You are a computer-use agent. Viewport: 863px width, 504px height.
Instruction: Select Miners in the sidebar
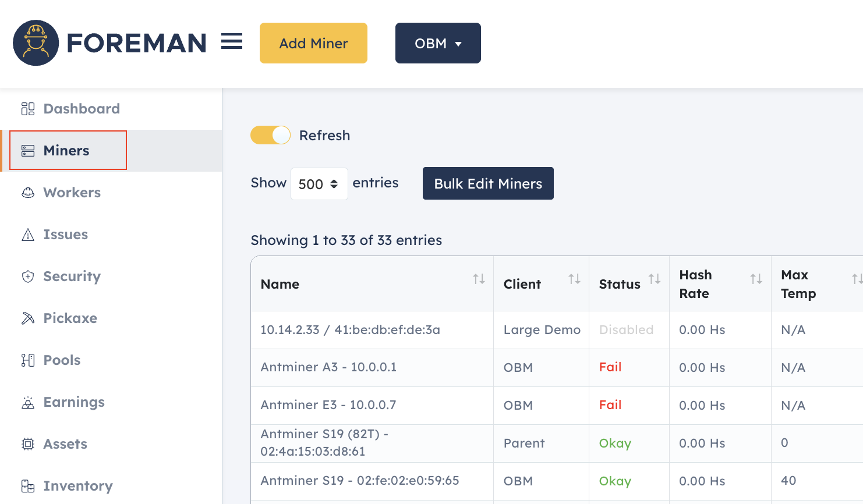coord(111,151)
